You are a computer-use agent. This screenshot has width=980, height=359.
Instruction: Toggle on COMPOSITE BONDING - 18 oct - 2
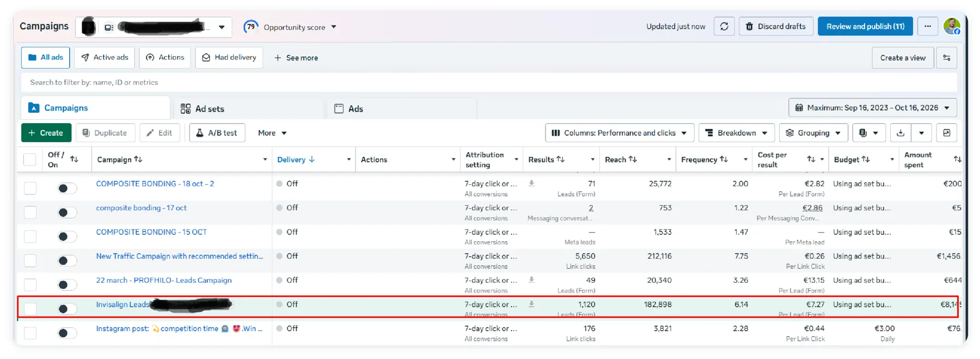67,188
